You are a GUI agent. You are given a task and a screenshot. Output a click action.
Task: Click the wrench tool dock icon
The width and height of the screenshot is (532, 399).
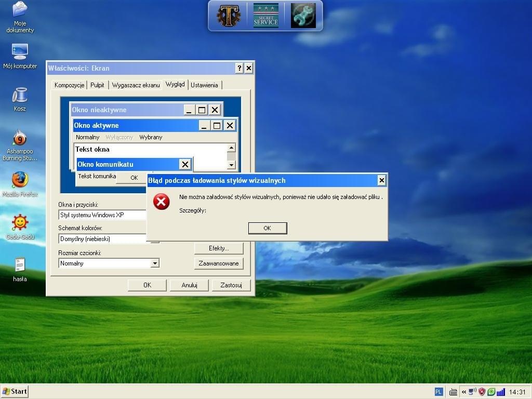pos(303,16)
